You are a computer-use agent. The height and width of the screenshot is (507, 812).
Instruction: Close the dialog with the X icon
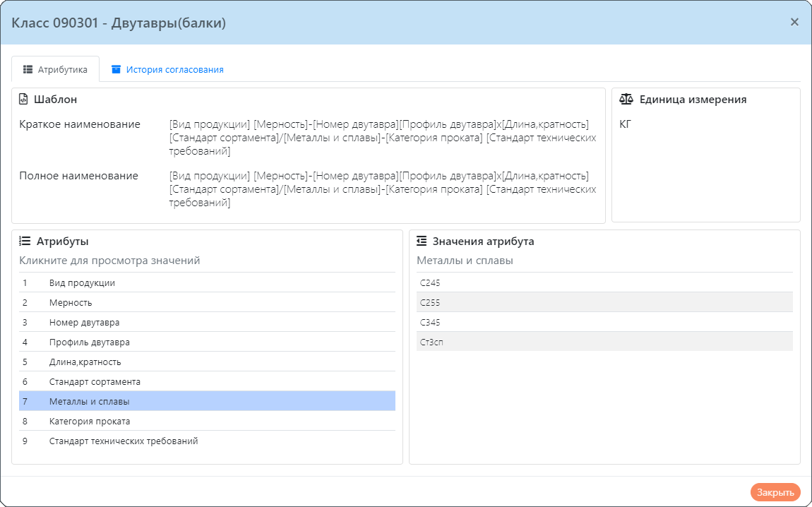coord(794,23)
